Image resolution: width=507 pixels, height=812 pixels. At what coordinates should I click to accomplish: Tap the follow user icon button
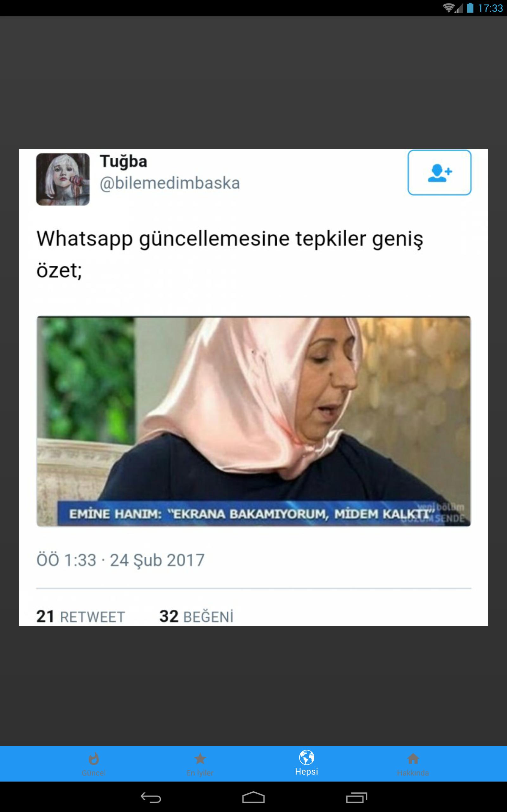439,173
